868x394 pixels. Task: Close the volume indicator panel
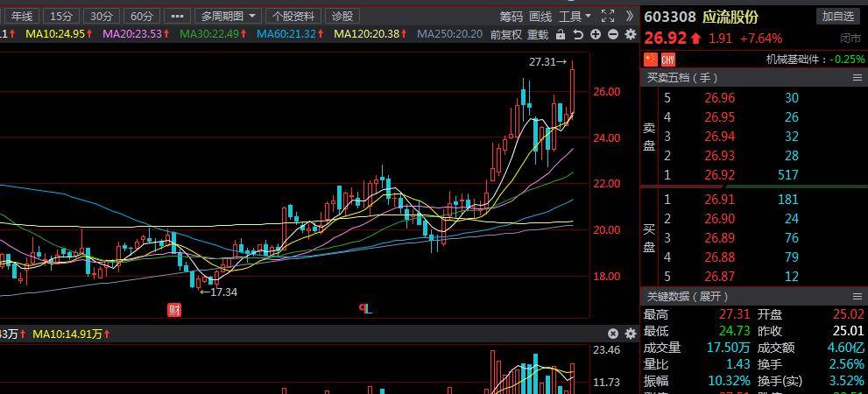613,334
